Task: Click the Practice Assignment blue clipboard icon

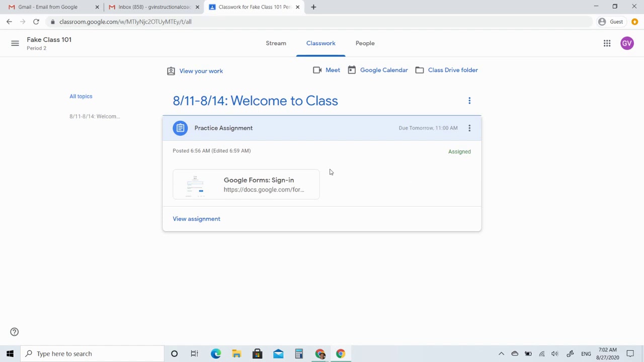Action: (x=180, y=128)
